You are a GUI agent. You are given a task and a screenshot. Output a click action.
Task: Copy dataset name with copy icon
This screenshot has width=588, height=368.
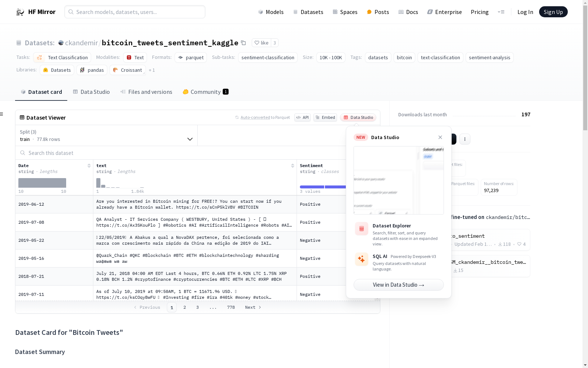point(243,43)
